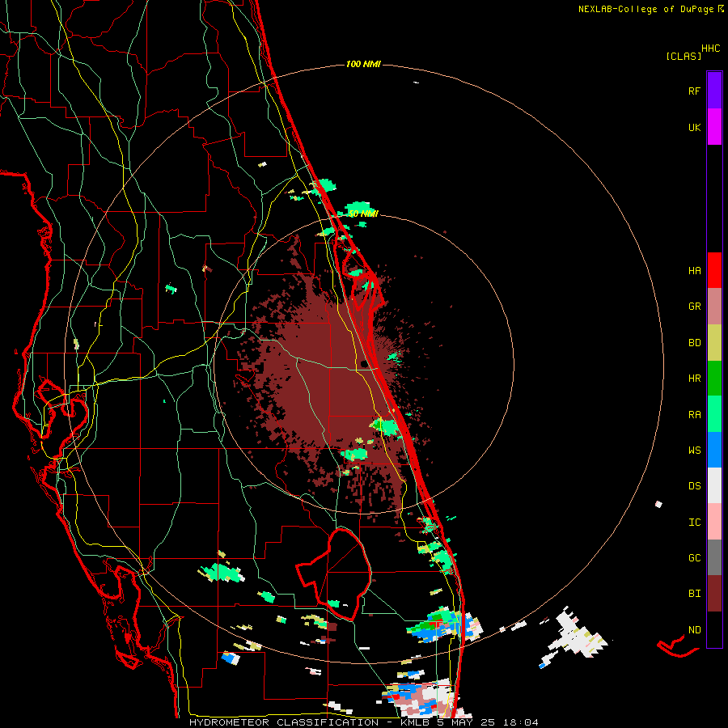Click the DS legend label

tap(694, 486)
